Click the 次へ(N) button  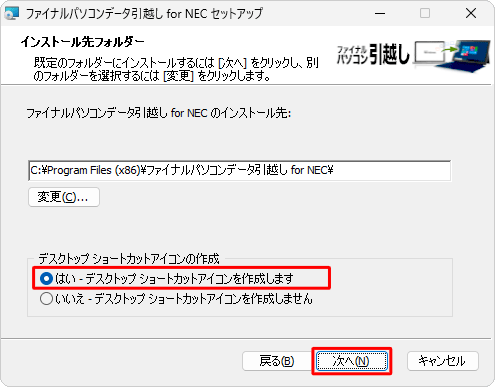point(352,361)
